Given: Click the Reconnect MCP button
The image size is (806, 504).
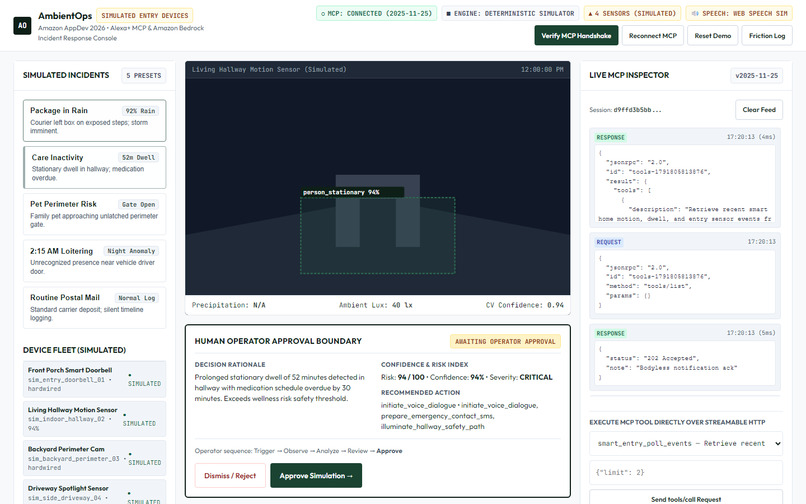Looking at the screenshot, I should pyautogui.click(x=653, y=35).
